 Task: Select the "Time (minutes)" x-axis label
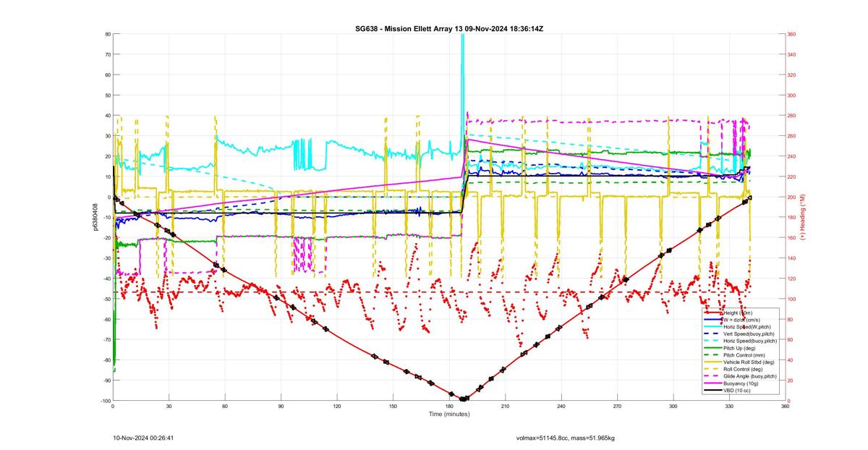coord(448,414)
